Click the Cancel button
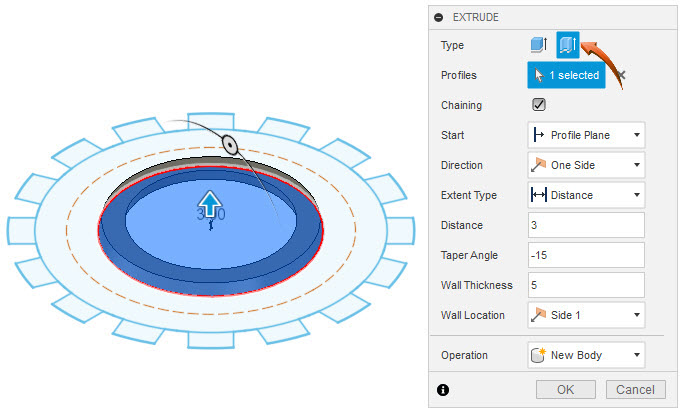Viewport: 700px width, 414px height. (x=636, y=389)
